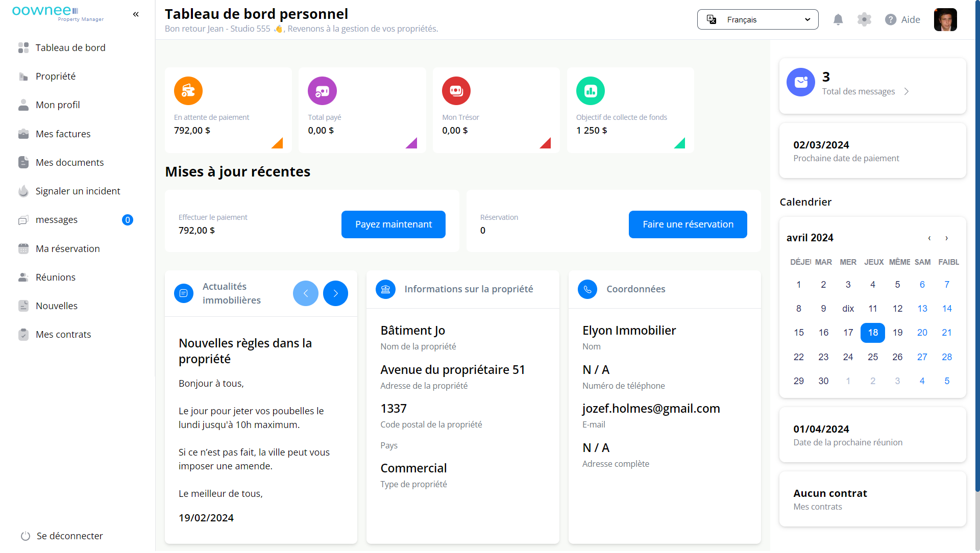Click the Mes contrats sidebar icon
Image resolution: width=980 pixels, height=553 pixels.
(23, 334)
